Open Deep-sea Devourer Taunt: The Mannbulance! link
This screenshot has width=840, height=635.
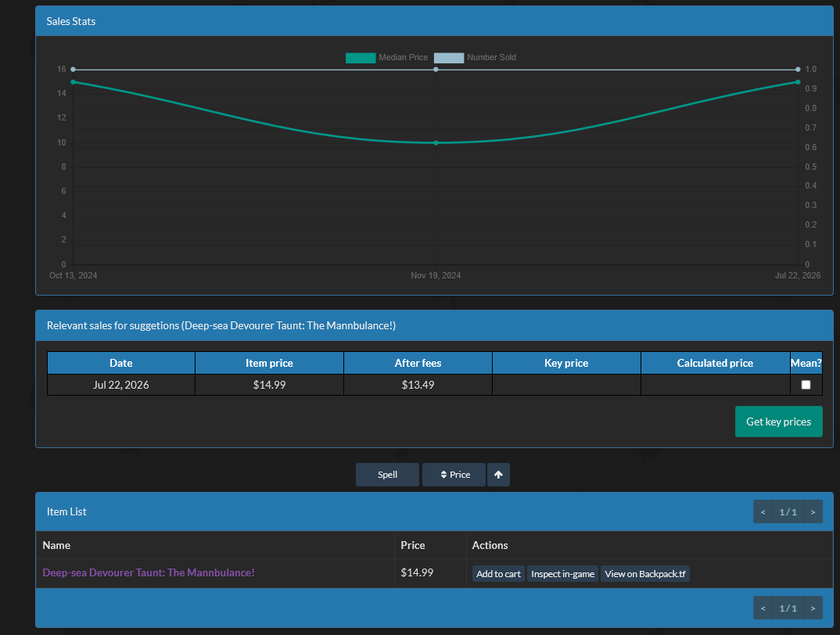pos(149,573)
